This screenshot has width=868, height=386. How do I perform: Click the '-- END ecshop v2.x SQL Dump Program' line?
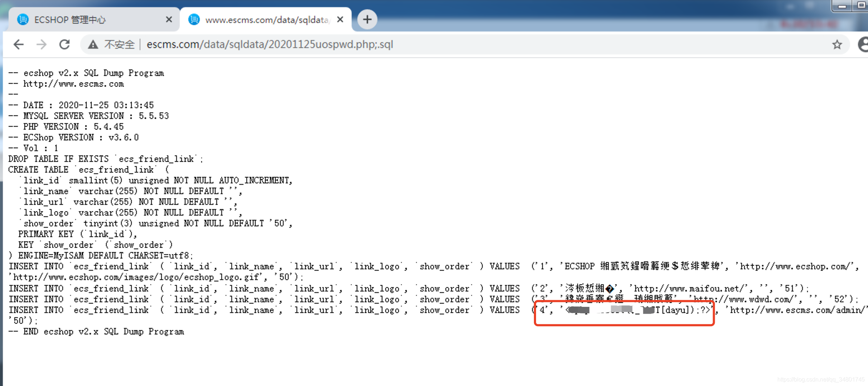click(96, 332)
